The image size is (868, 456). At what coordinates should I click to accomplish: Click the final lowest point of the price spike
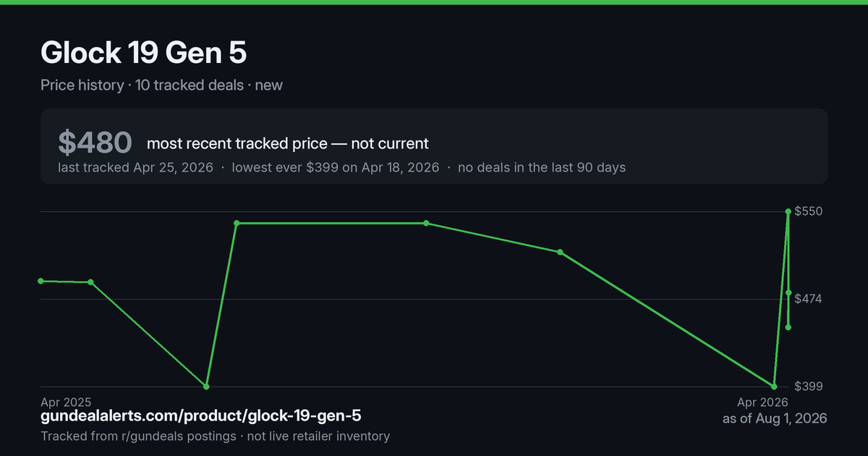point(788,327)
